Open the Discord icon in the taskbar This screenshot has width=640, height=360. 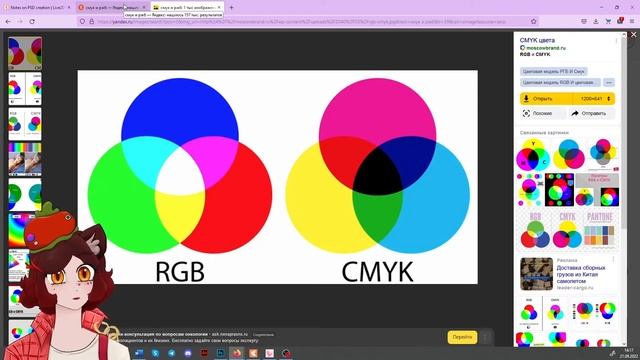(188, 353)
